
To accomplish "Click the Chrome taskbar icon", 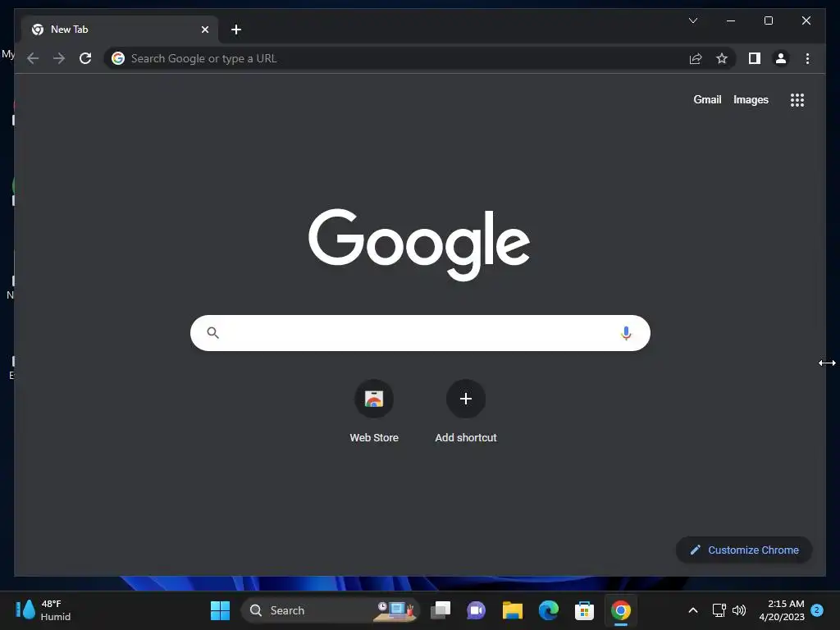I will click(620, 610).
